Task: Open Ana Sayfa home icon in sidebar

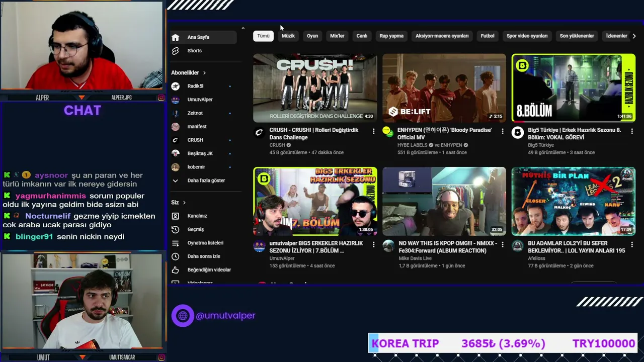Action: 175,37
